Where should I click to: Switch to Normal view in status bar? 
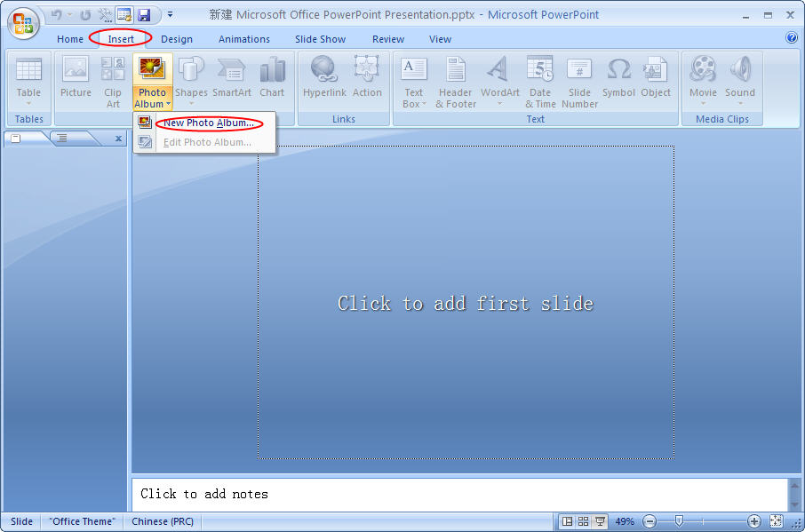567,521
